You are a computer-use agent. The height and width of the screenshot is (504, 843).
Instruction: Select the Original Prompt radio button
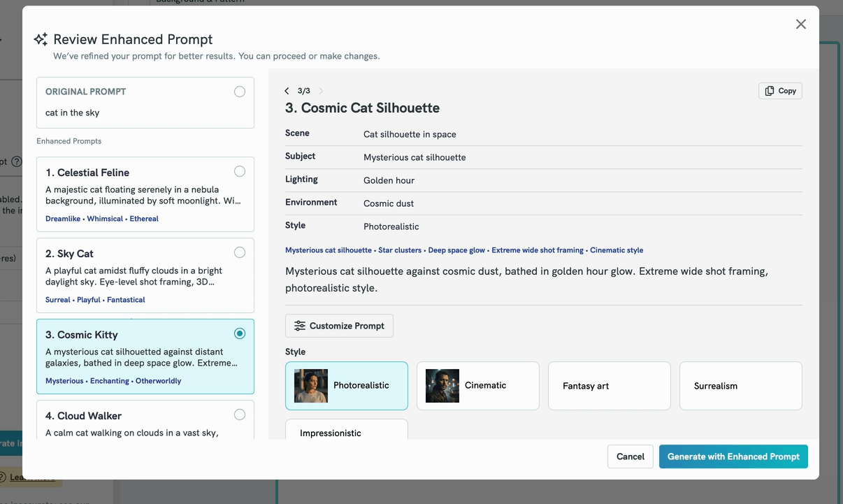tap(240, 92)
